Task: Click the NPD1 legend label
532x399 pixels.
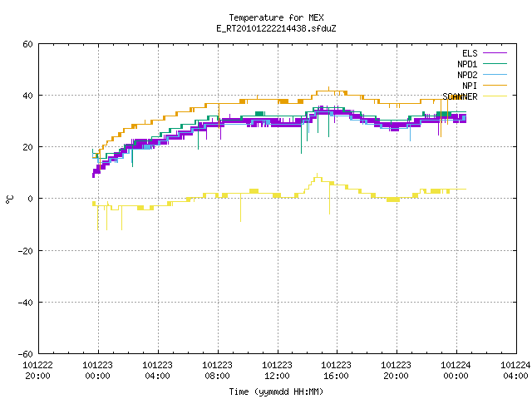Action: (x=467, y=64)
